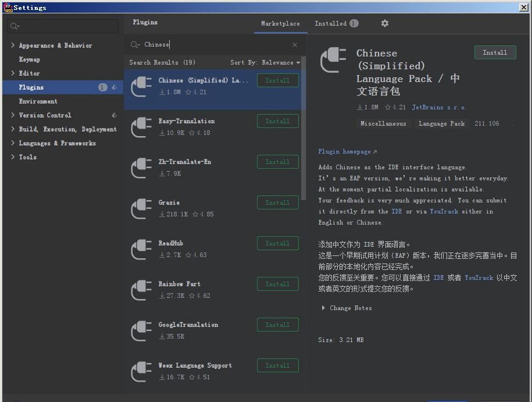Click the settings search field

click(63, 26)
